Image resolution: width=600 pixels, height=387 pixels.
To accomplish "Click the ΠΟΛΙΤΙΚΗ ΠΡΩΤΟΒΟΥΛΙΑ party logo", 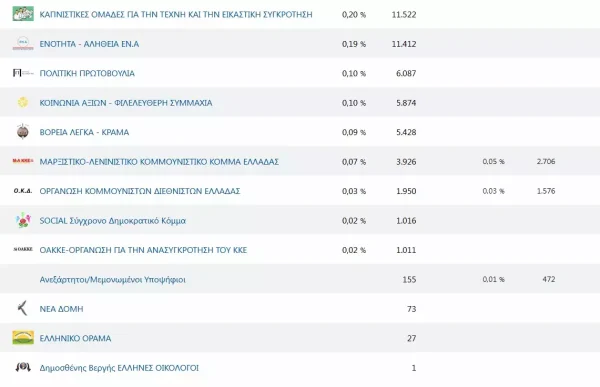I will tap(23, 73).
